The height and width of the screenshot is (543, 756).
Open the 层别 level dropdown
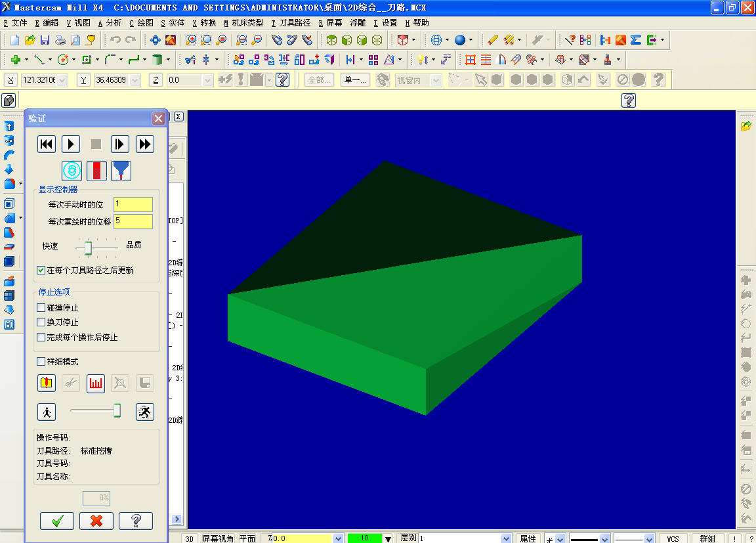[506, 538]
